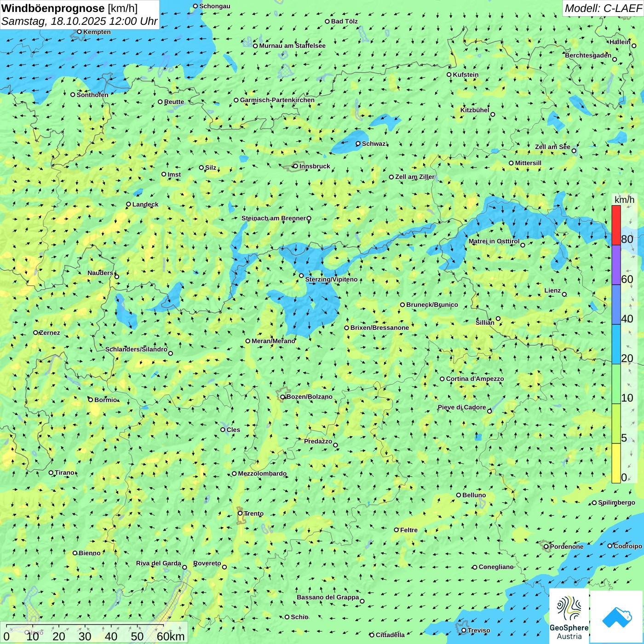This screenshot has height=644, width=644.
Task: Click the 'Tirano' label
Action: click(64, 472)
